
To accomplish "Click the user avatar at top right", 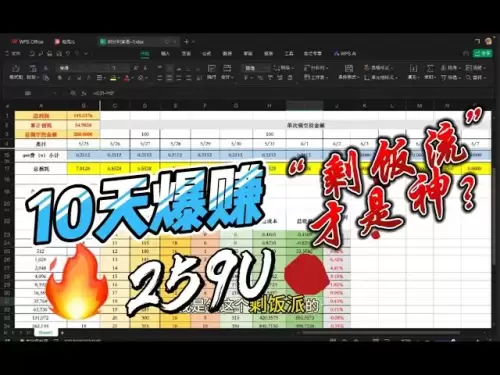I will [489, 41].
